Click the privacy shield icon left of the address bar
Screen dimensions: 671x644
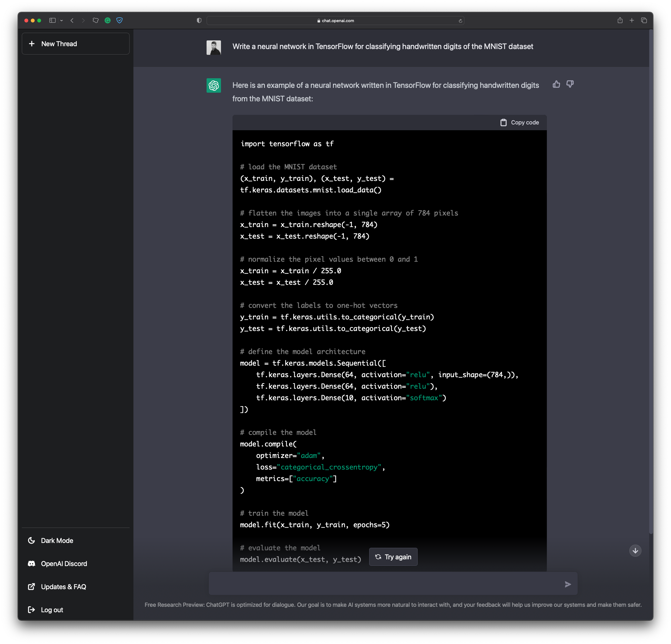click(x=199, y=21)
